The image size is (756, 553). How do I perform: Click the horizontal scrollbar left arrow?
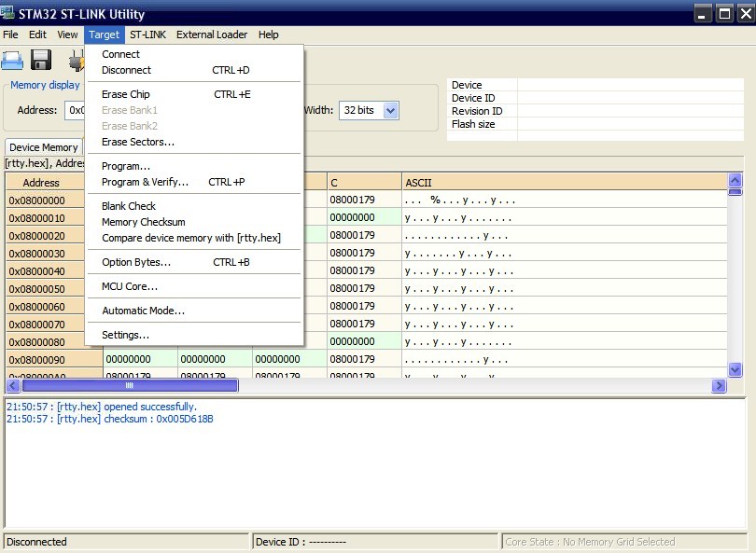(13, 385)
